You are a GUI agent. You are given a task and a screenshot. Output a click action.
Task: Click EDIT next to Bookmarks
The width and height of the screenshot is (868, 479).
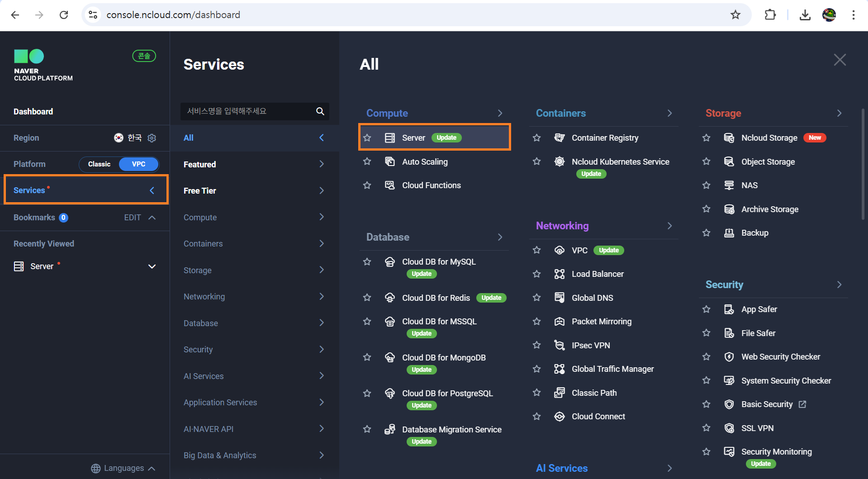(133, 218)
